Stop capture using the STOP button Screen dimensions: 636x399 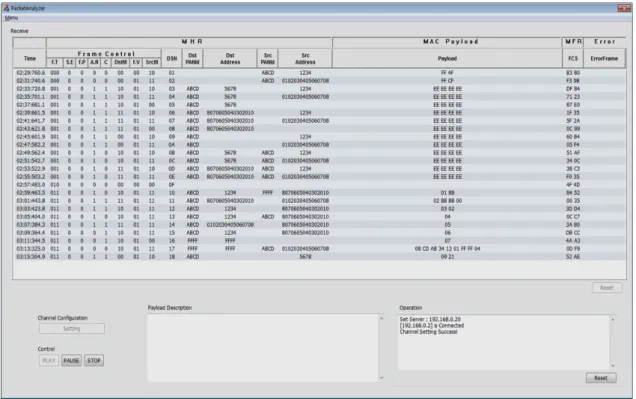pyautogui.click(x=94, y=360)
